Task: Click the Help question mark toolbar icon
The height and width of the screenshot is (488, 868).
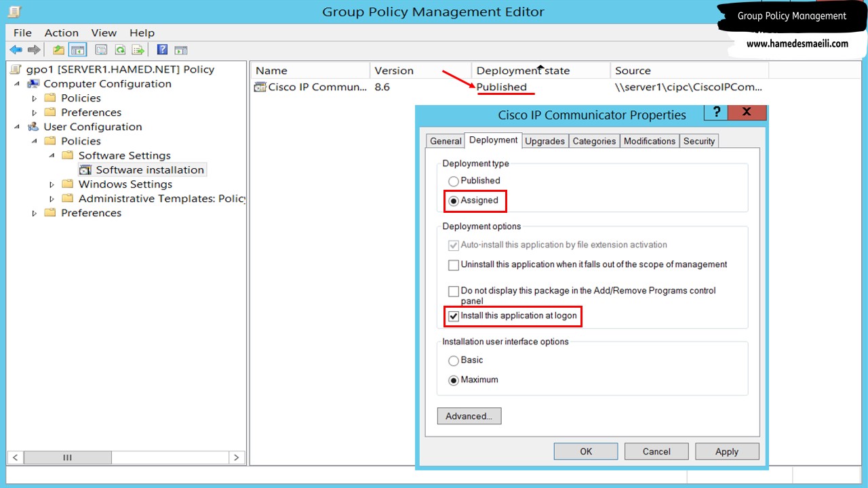Action: [162, 49]
